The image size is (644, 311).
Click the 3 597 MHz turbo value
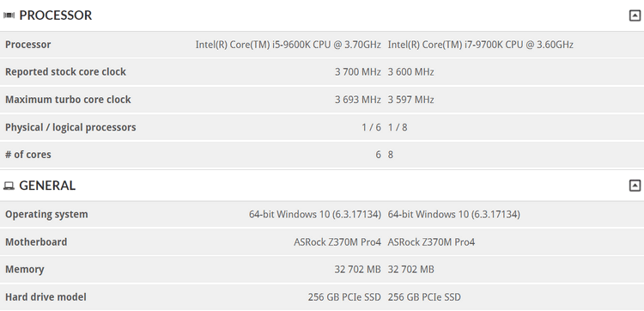point(410,100)
